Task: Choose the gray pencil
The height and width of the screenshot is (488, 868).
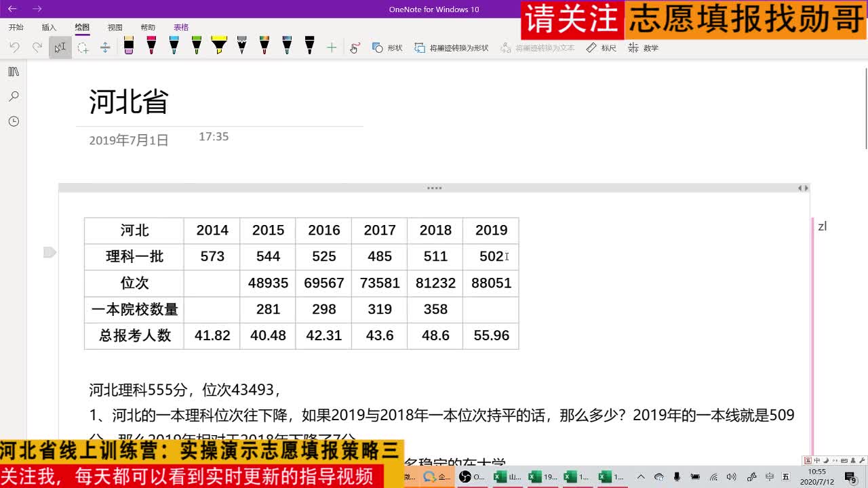Action: [242, 46]
